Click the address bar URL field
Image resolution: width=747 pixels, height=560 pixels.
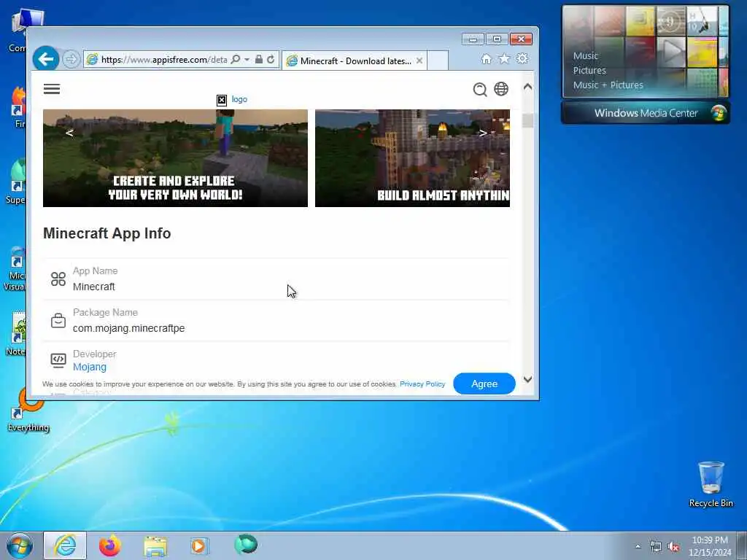pyautogui.click(x=164, y=60)
